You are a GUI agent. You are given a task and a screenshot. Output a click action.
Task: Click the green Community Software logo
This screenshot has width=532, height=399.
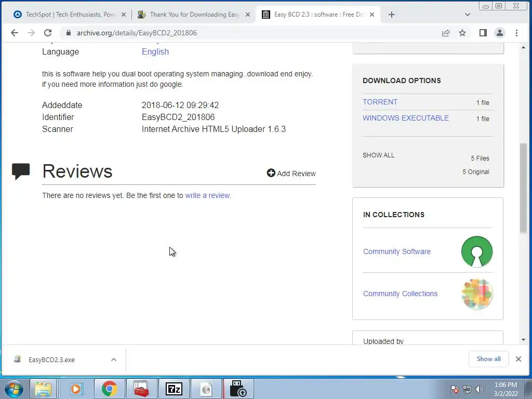pyautogui.click(x=477, y=251)
